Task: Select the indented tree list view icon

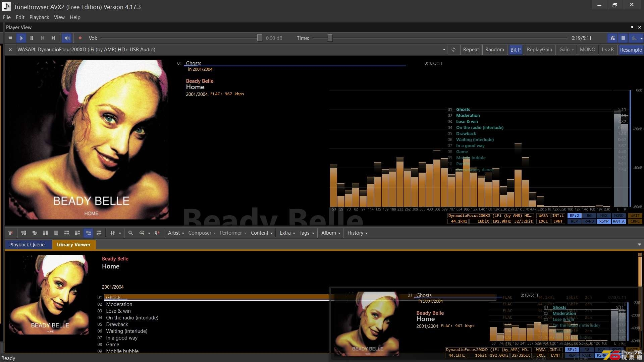Action: [x=99, y=233]
